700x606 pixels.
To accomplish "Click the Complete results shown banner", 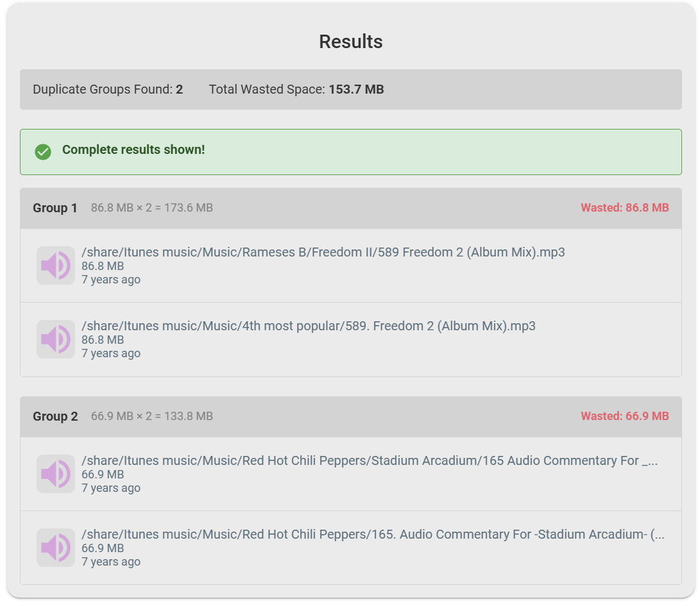I will (x=351, y=152).
